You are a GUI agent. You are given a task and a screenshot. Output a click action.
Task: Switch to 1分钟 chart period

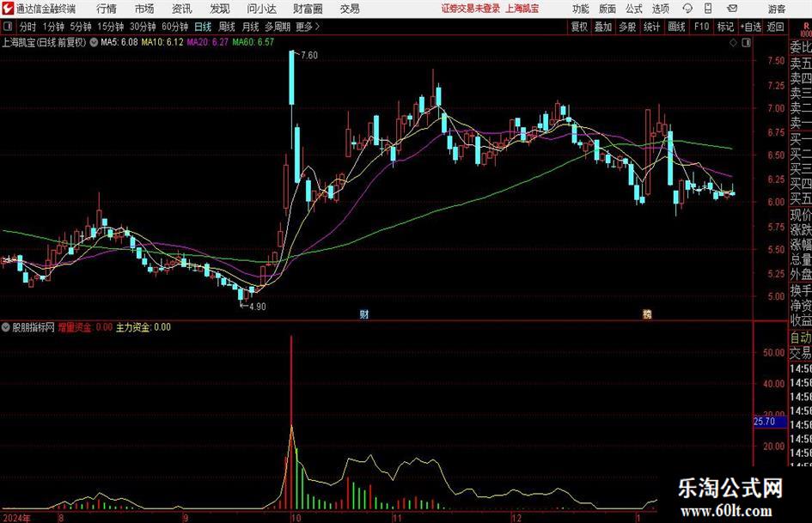[53, 27]
